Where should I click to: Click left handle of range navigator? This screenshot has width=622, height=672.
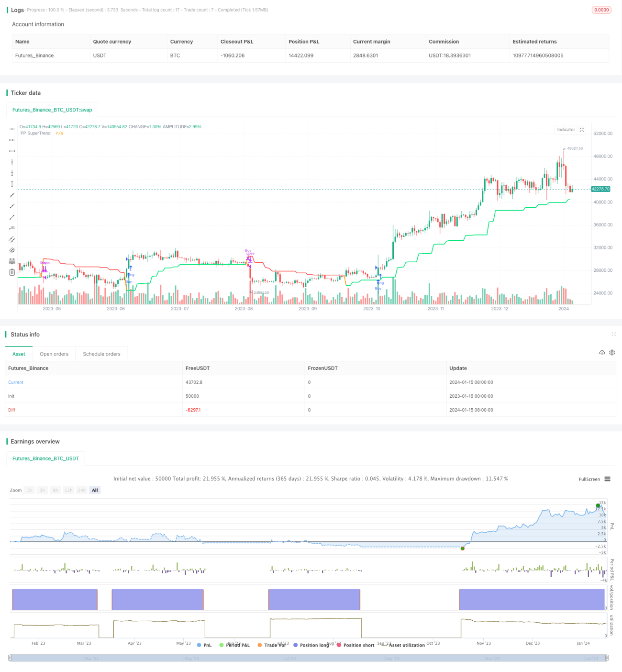point(10,658)
